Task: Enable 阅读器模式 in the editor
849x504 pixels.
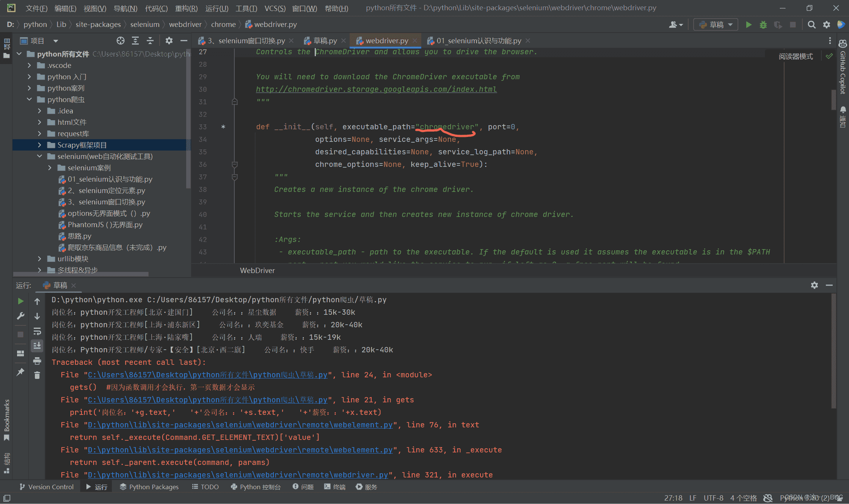Action: (796, 56)
